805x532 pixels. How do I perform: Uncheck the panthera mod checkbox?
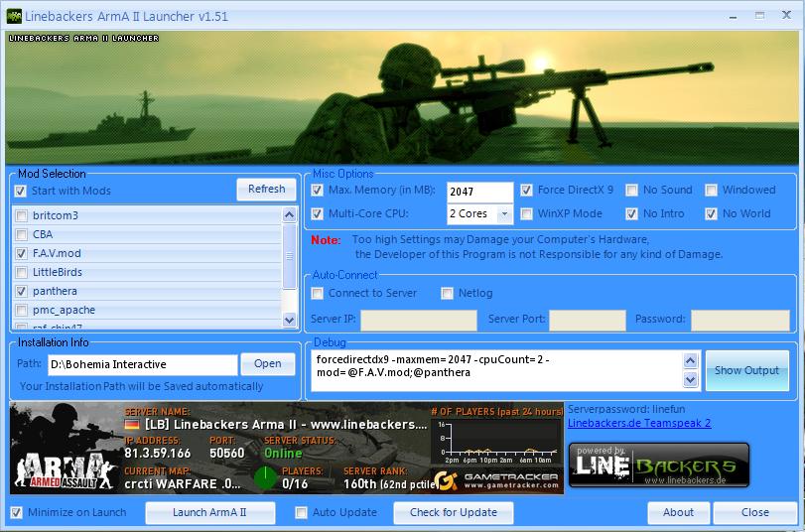[21, 291]
